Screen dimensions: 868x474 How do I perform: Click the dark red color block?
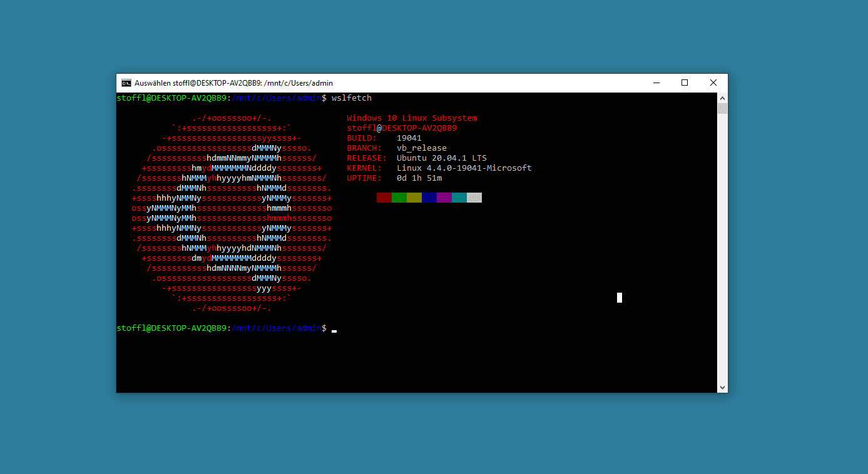(x=384, y=198)
